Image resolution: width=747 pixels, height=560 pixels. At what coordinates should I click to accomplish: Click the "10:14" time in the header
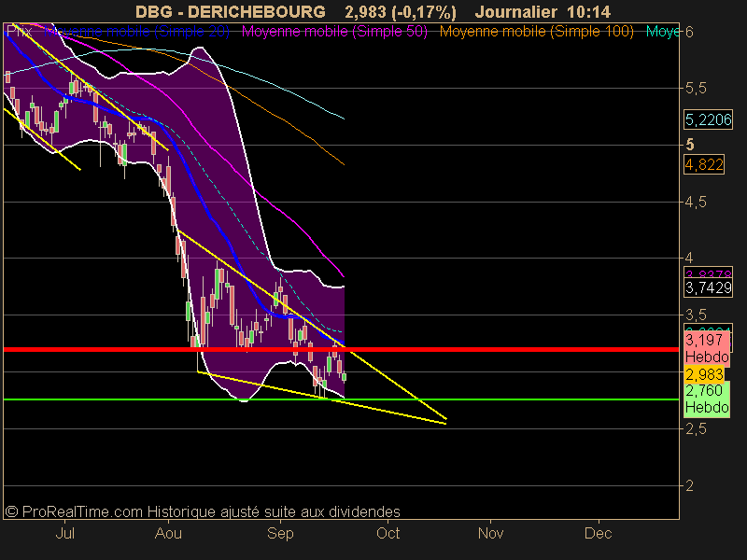[x=589, y=11]
